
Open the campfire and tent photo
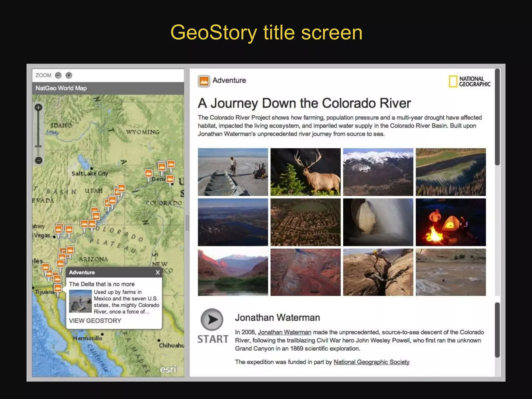(451, 222)
